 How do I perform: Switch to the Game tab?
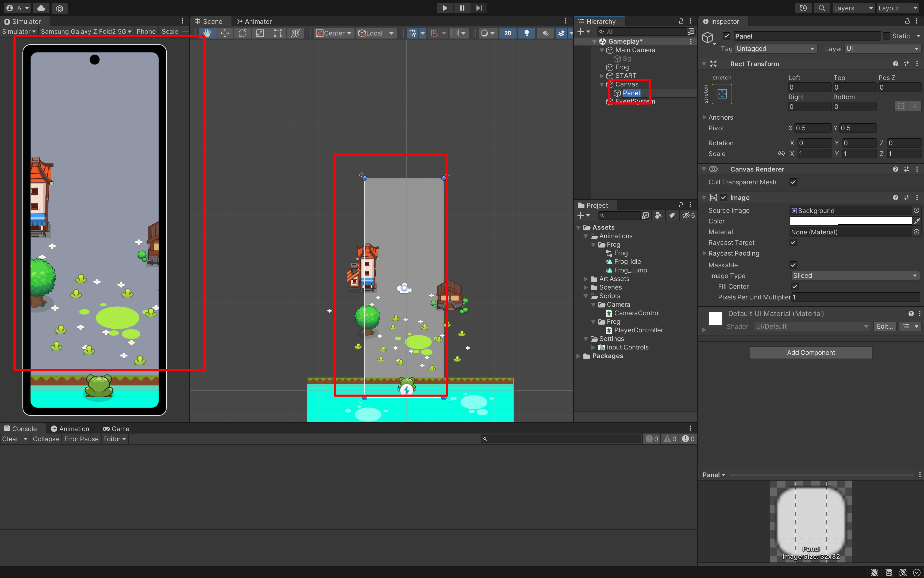coord(116,428)
